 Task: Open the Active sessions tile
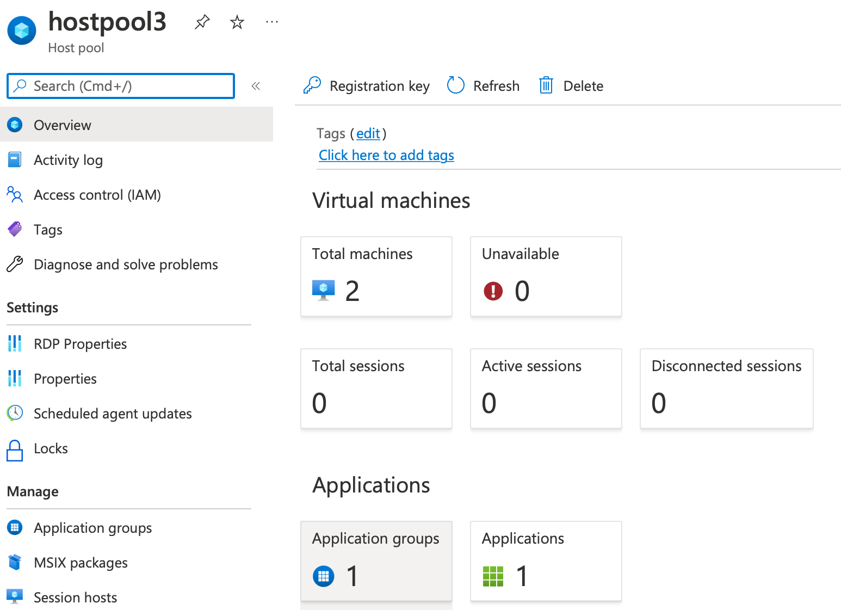546,389
